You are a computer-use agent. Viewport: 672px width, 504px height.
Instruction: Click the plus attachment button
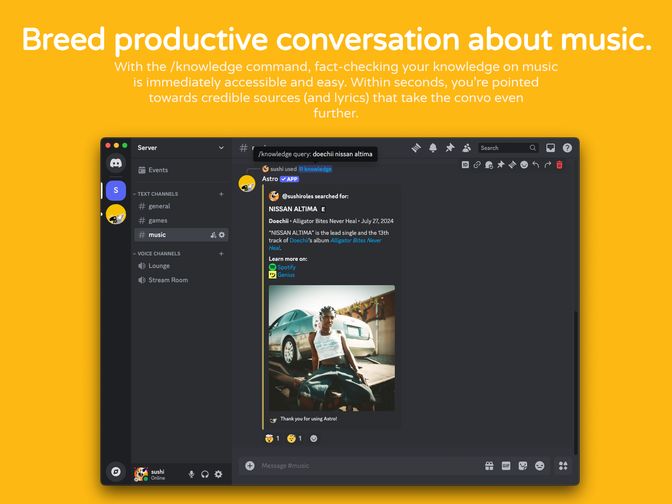click(x=250, y=466)
